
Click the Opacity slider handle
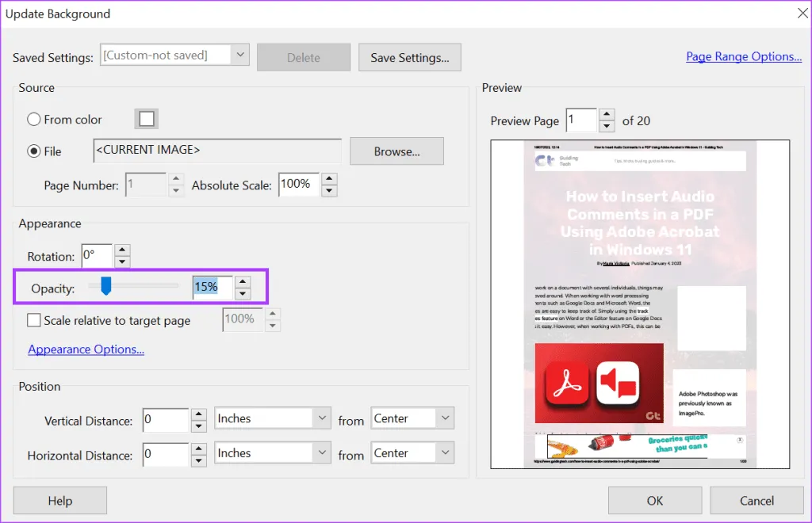click(x=105, y=287)
